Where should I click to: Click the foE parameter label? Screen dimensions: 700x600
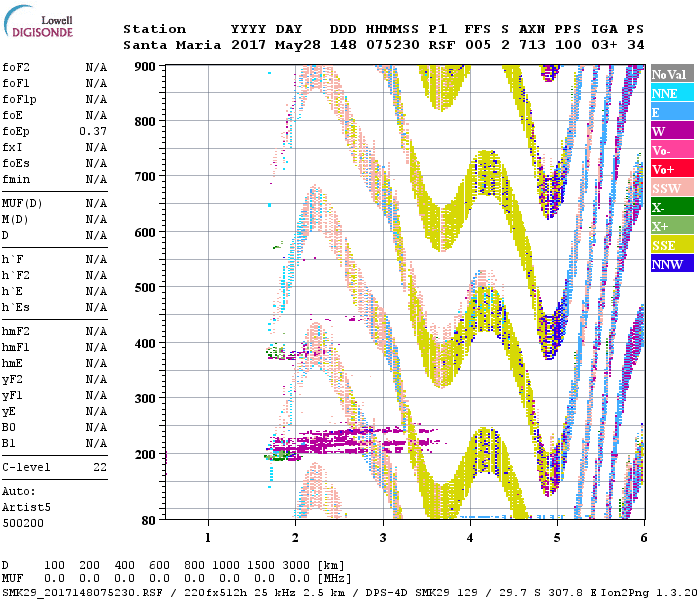[12, 115]
